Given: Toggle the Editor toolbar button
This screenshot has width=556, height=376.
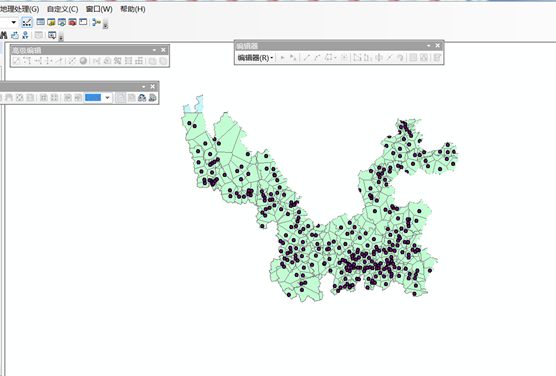Looking at the screenshot, I should point(27,22).
